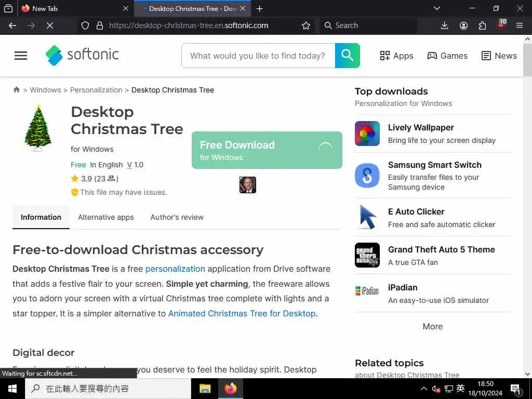Screen dimensions: 532x399
Task: Click the magnifier search button
Action: (x=347, y=56)
